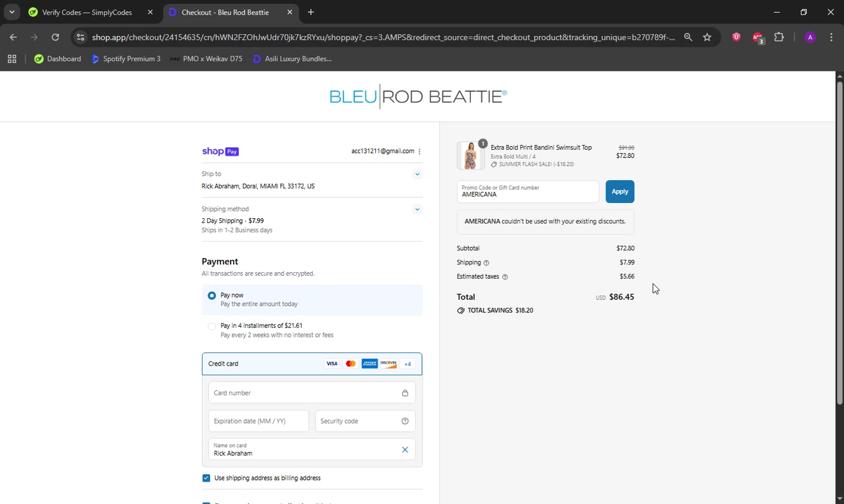The height and width of the screenshot is (504, 844).
Task: Show security code help icon
Action: [405, 421]
